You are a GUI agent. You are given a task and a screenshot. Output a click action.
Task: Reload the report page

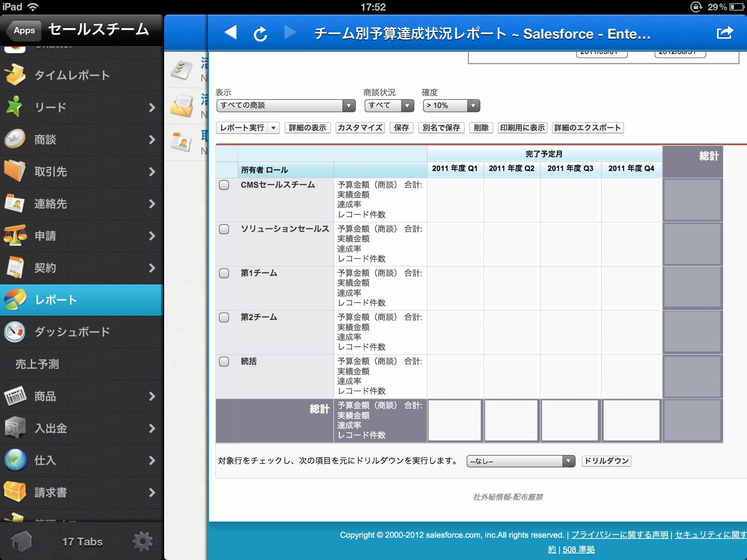260,34
